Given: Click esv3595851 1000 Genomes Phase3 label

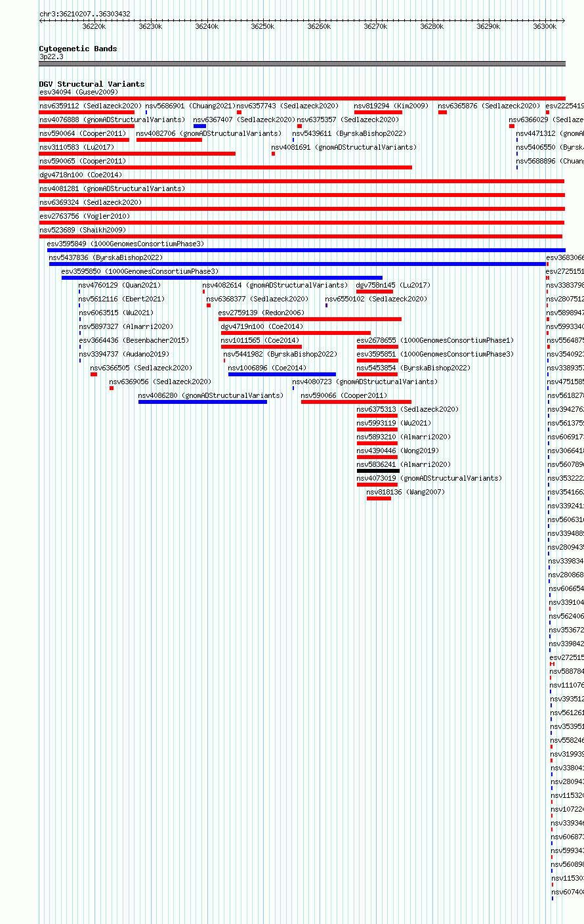Looking at the screenshot, I should (436, 354).
